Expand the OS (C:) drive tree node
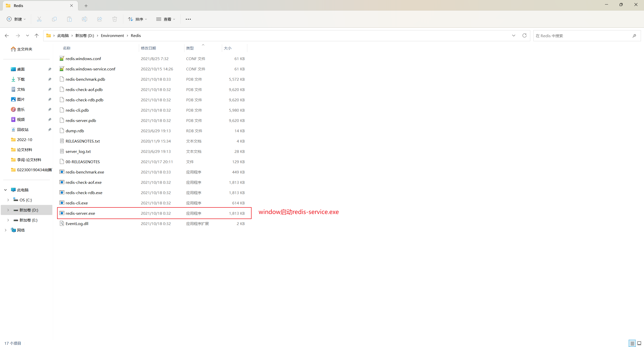 tap(8, 200)
